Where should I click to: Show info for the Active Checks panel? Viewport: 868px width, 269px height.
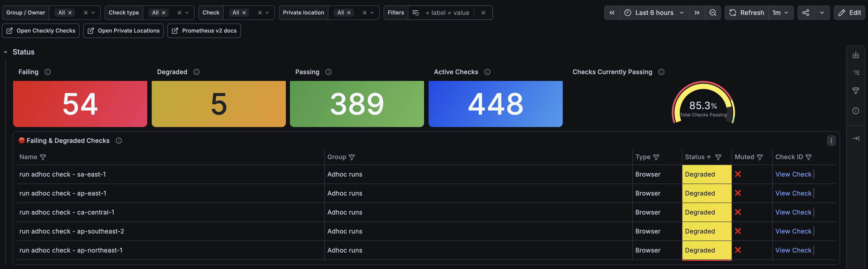487,72
